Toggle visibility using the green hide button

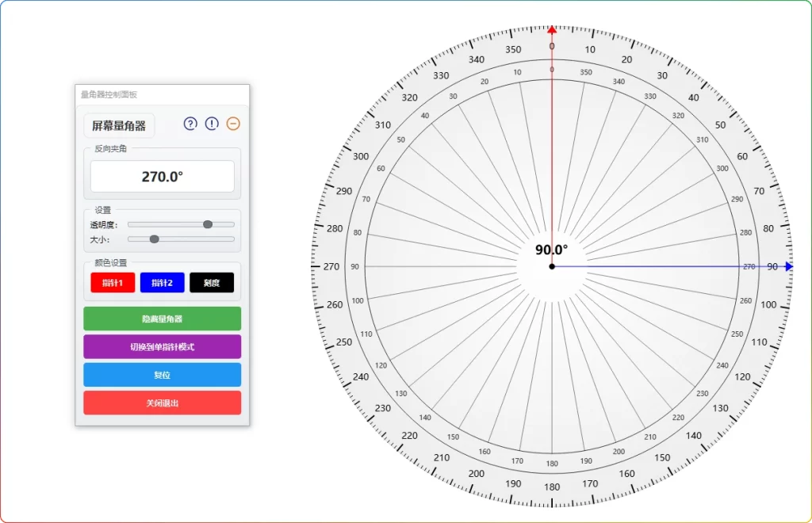pos(162,318)
